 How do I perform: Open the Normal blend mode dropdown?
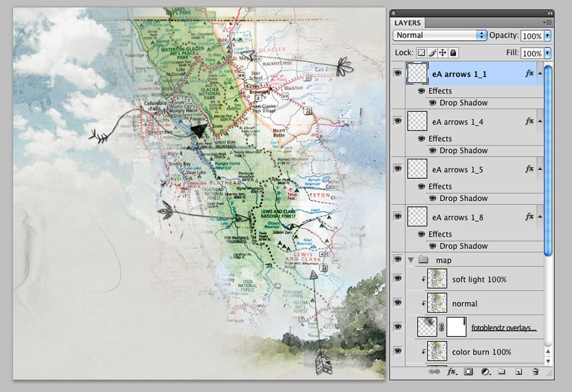[x=440, y=35]
